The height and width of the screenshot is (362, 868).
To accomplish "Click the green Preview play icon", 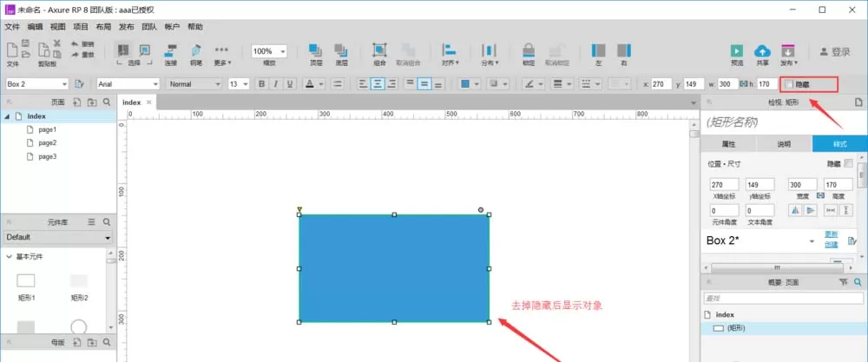I will pyautogui.click(x=737, y=51).
